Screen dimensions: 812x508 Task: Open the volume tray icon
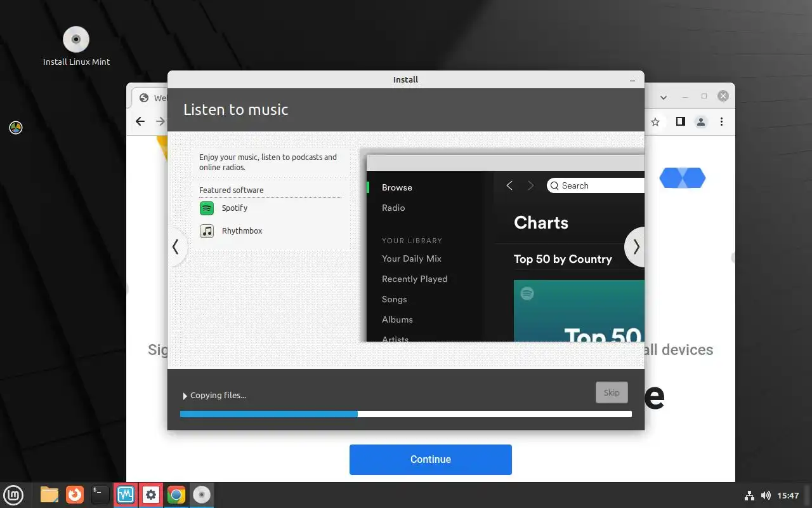pos(766,495)
